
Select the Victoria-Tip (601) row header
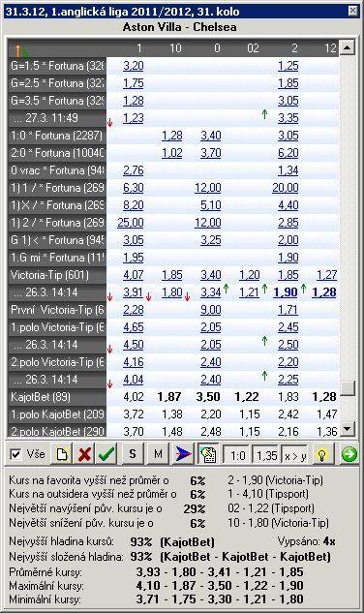click(x=57, y=275)
